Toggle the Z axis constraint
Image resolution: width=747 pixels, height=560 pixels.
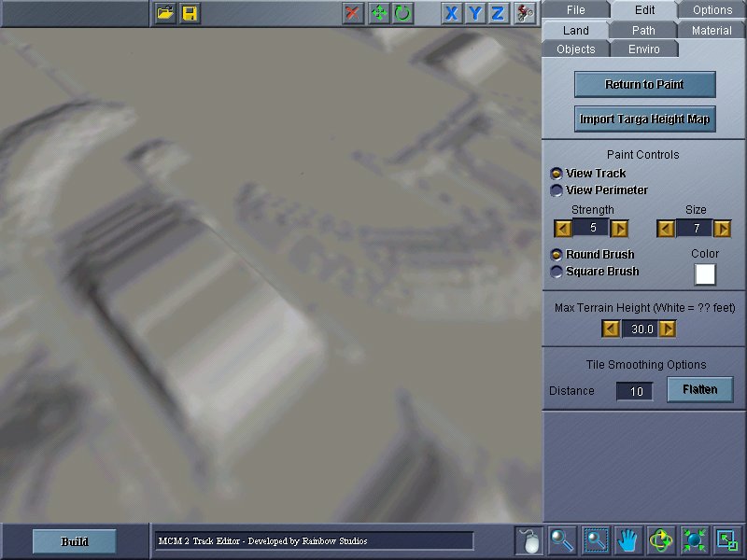tap(498, 13)
